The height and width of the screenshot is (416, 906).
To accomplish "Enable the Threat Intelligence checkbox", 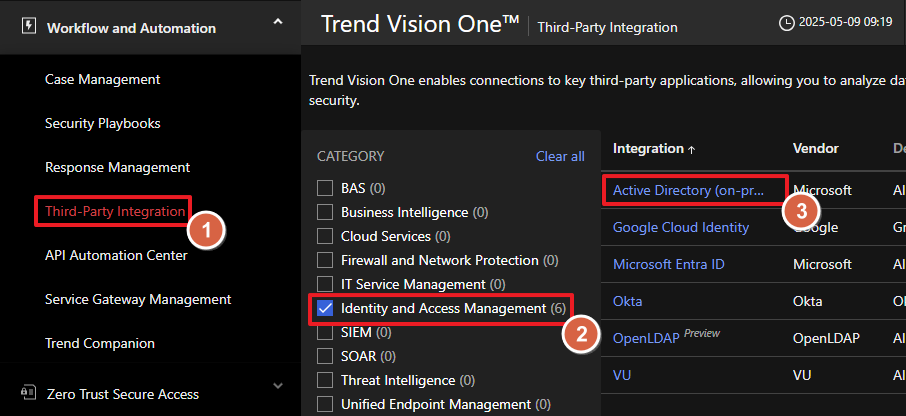I will [324, 380].
